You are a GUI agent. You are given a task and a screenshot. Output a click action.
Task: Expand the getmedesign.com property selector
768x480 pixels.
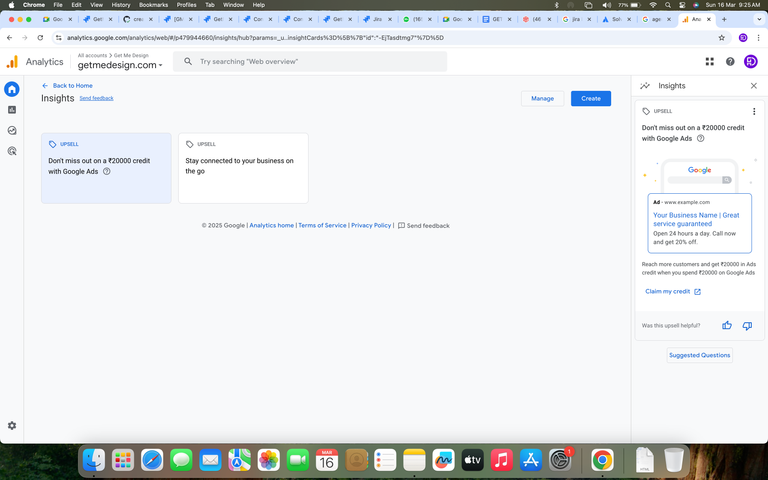click(x=120, y=65)
